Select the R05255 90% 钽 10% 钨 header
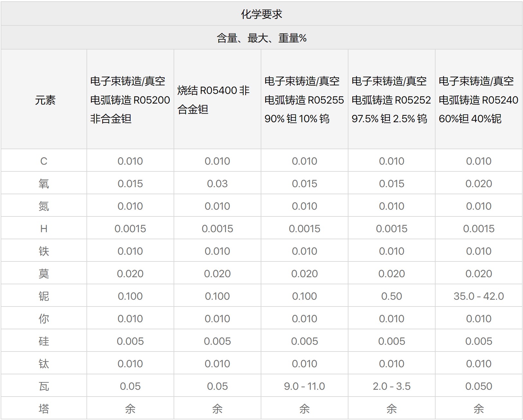The height and width of the screenshot is (420, 523). pyautogui.click(x=304, y=100)
